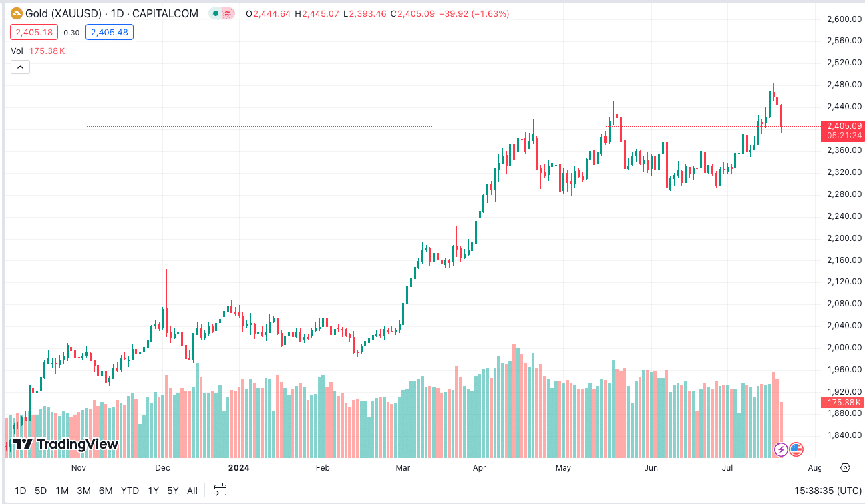865x504 pixels.
Task: Click the current price label on price axis
Action: coord(844,125)
